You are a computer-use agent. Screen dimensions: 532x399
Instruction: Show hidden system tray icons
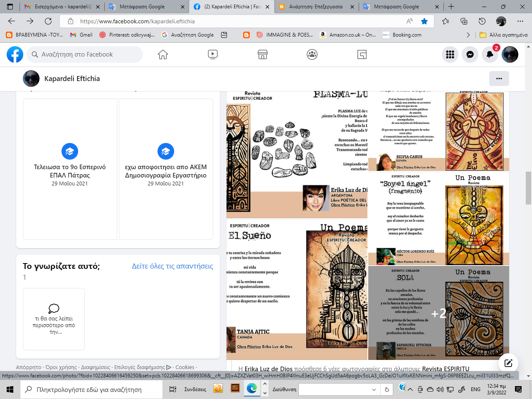pos(410,389)
